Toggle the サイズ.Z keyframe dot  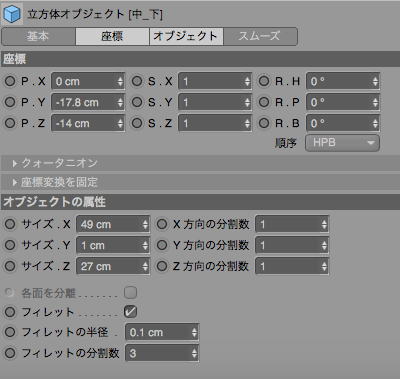coord(10,266)
